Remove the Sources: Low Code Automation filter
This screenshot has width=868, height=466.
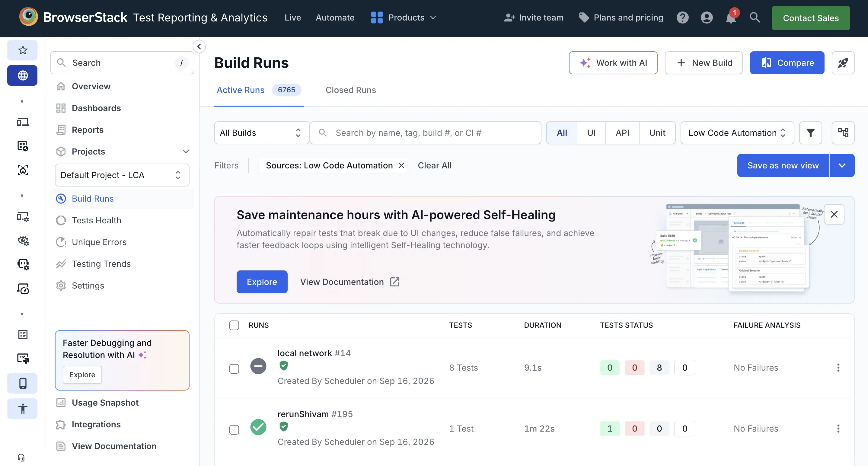[x=401, y=165]
